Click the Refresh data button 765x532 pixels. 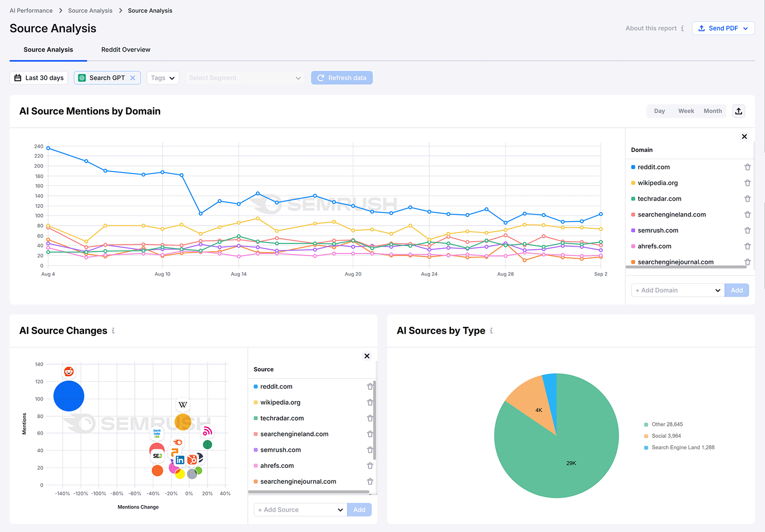(341, 77)
